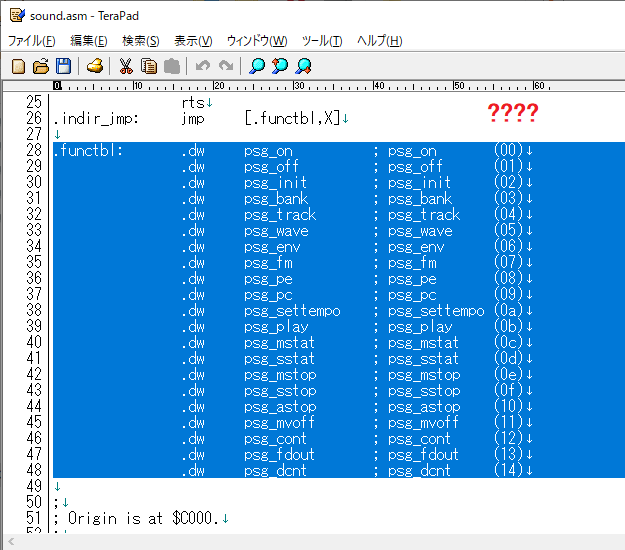Click 'psg_wave' operand on line 33

pos(276,231)
